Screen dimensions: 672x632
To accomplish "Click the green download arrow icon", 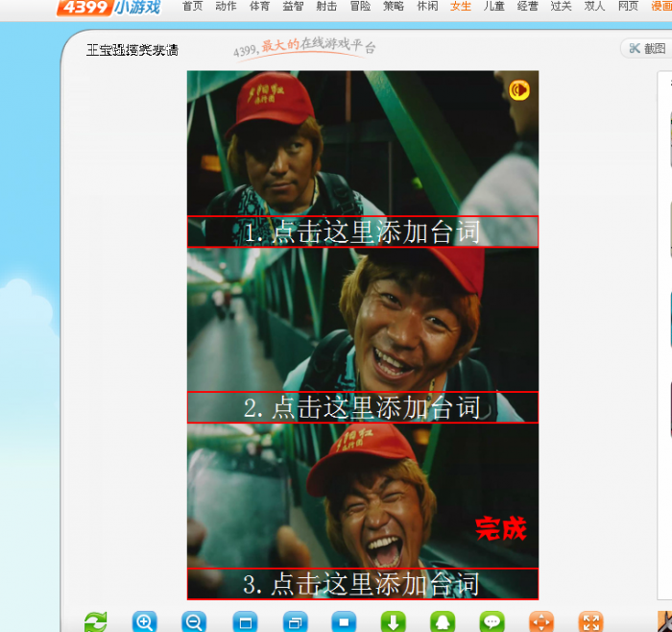I will 393,621.
